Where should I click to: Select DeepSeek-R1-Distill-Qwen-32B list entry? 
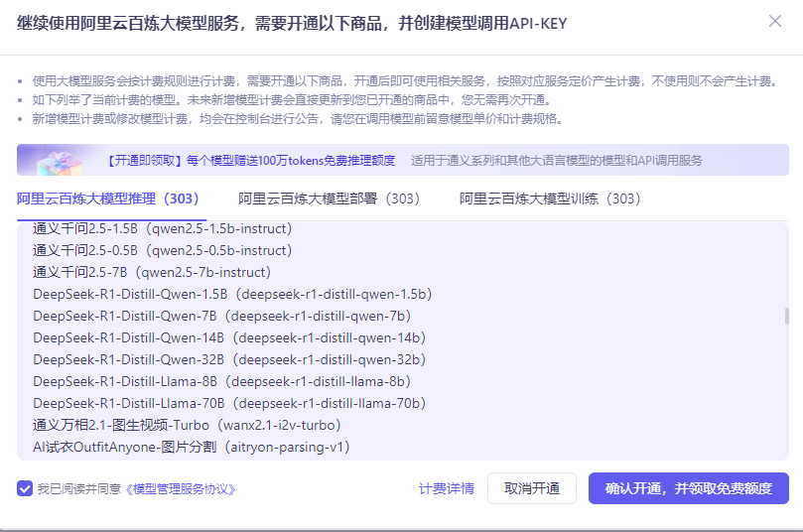[x=229, y=359]
